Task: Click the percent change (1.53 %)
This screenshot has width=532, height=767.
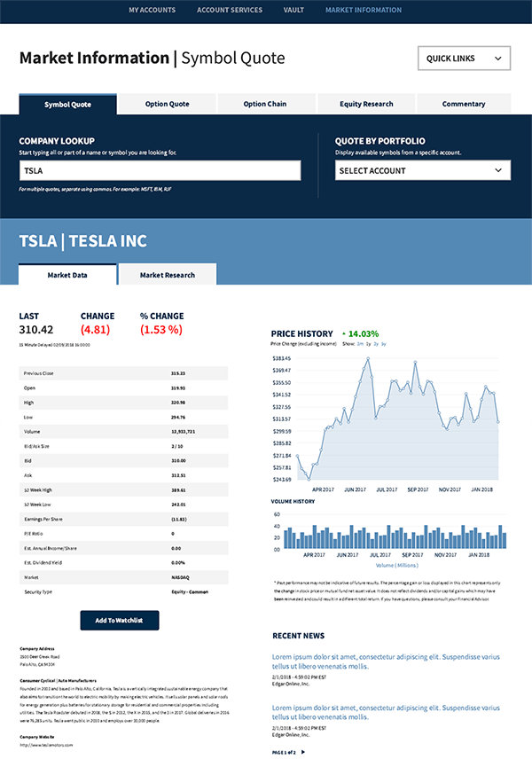Action: 161,330
